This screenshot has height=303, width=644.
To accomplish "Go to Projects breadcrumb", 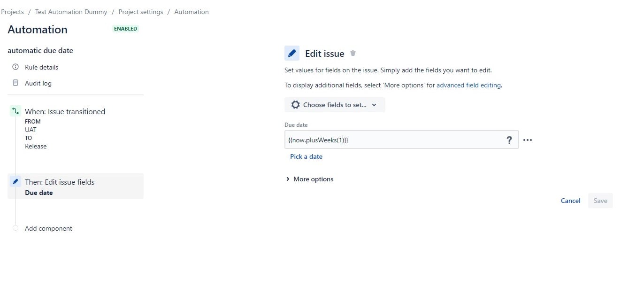I will 13,12.
